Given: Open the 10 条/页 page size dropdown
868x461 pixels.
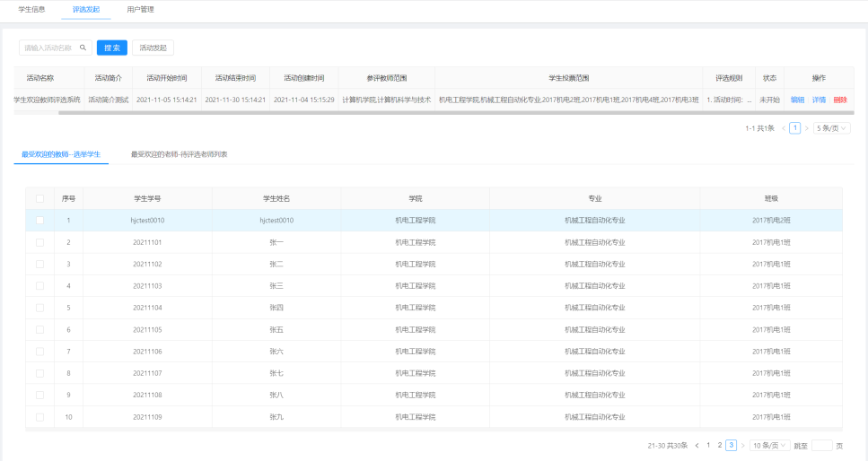Looking at the screenshot, I should [x=770, y=446].
